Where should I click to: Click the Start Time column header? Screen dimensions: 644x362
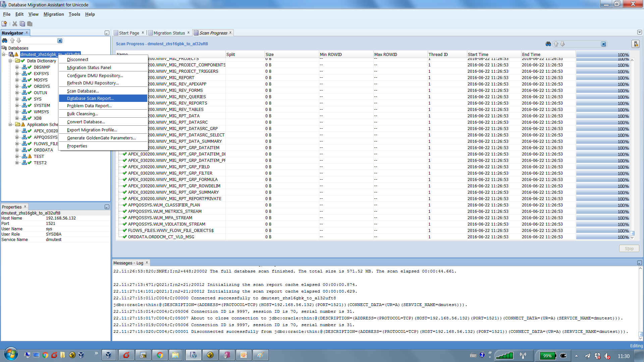[494, 55]
